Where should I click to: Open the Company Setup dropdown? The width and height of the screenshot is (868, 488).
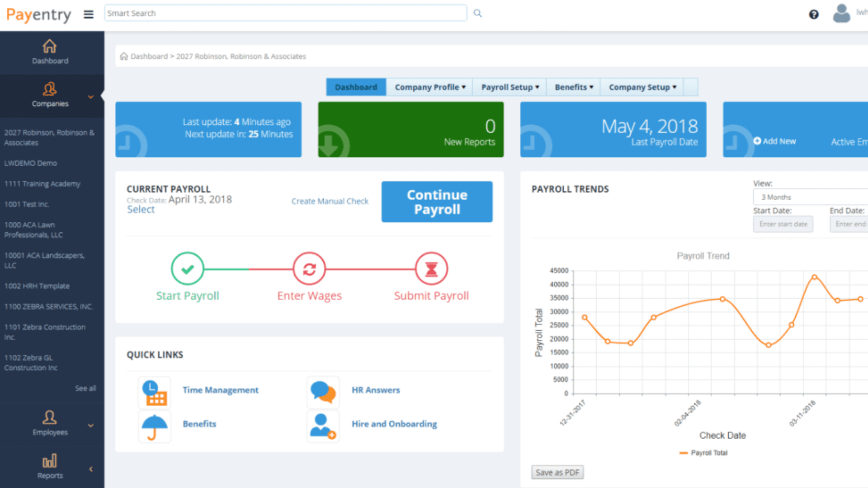pos(642,87)
